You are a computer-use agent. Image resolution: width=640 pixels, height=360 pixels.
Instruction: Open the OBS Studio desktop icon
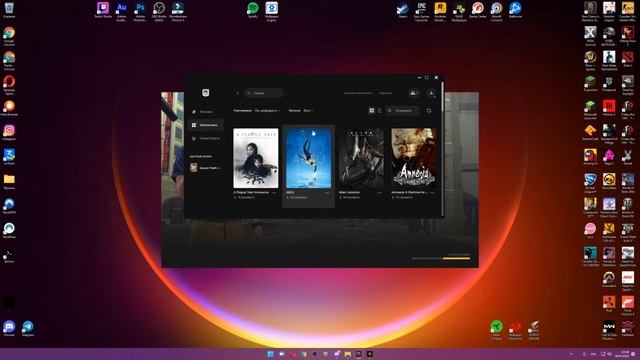pyautogui.click(x=159, y=11)
